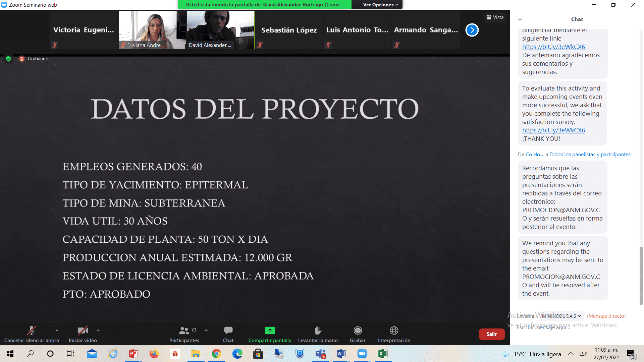Open Word from taskbar
Image resolution: width=644 pixels, height=362 pixels.
341,354
